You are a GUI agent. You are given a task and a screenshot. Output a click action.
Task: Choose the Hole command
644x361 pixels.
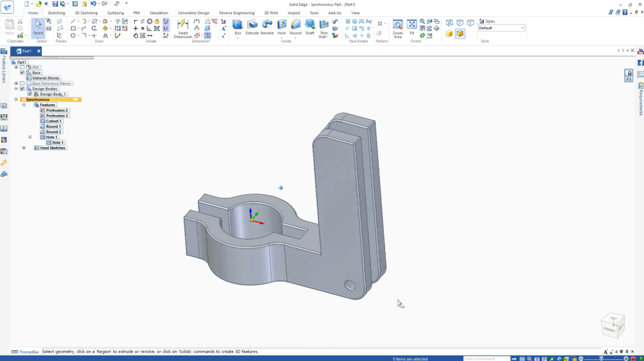click(x=281, y=27)
